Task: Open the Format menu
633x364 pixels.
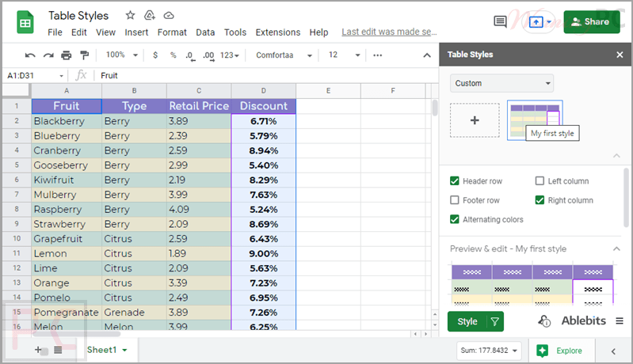Action: 172,32
